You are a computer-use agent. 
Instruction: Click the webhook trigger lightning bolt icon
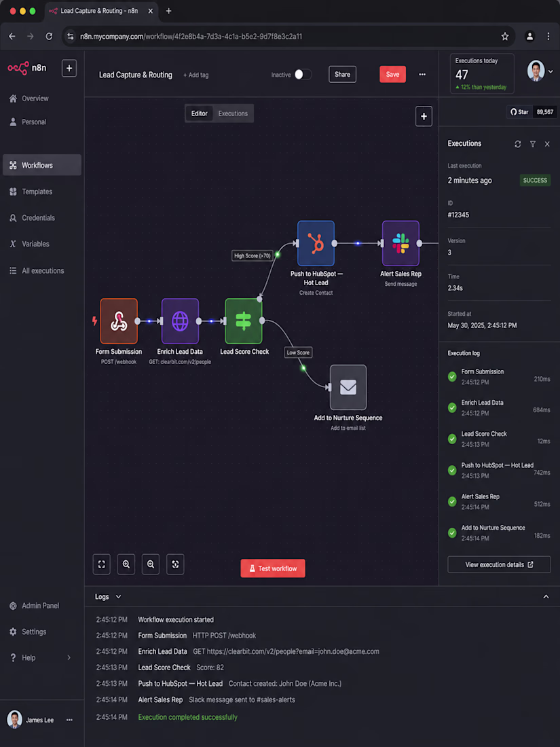pos(94,321)
